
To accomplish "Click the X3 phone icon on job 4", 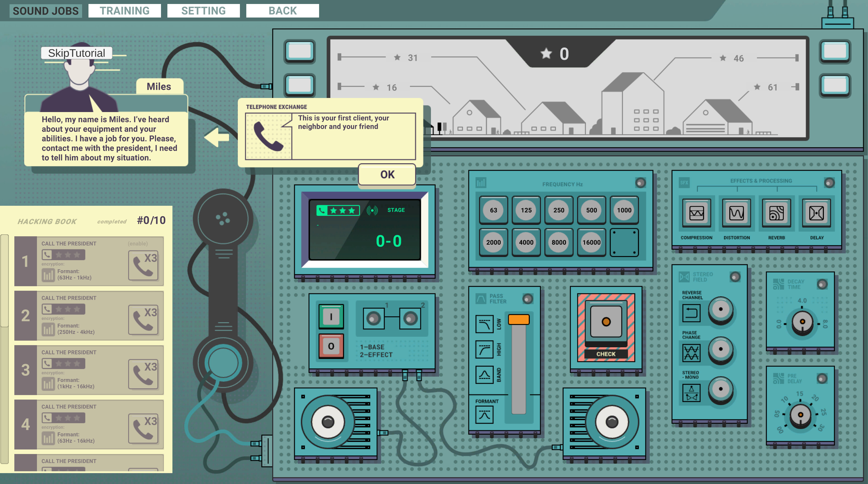I will pyautogui.click(x=143, y=429).
